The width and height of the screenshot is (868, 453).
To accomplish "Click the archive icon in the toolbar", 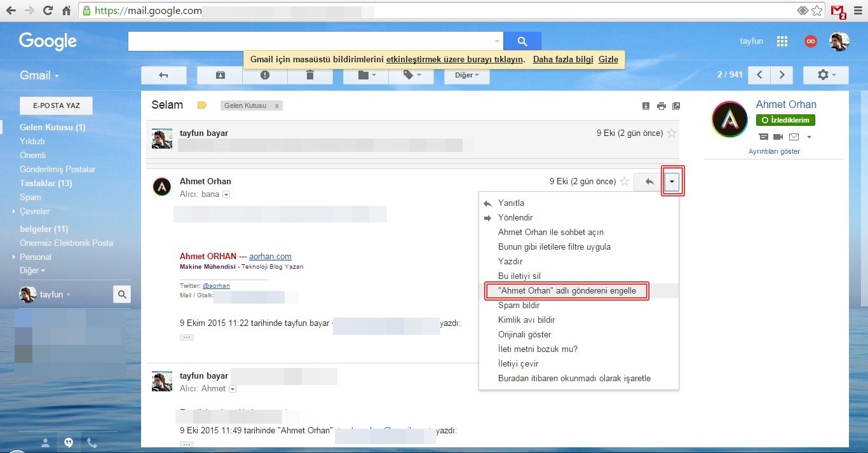I will (x=220, y=75).
